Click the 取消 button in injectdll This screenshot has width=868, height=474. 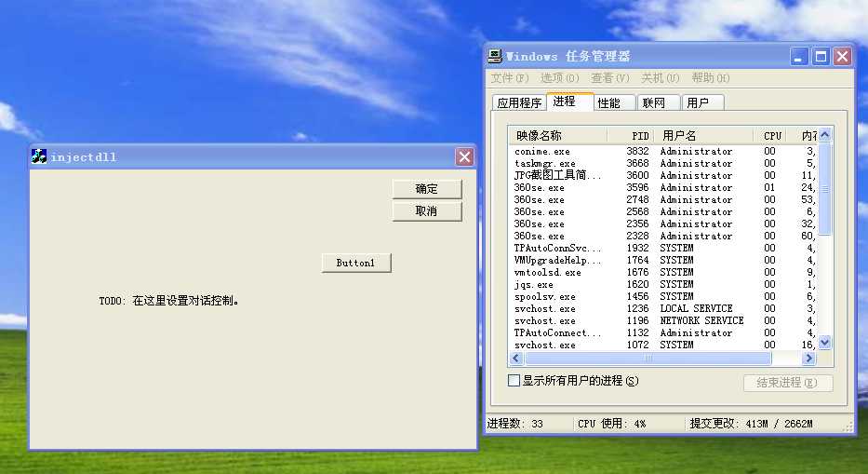click(427, 211)
